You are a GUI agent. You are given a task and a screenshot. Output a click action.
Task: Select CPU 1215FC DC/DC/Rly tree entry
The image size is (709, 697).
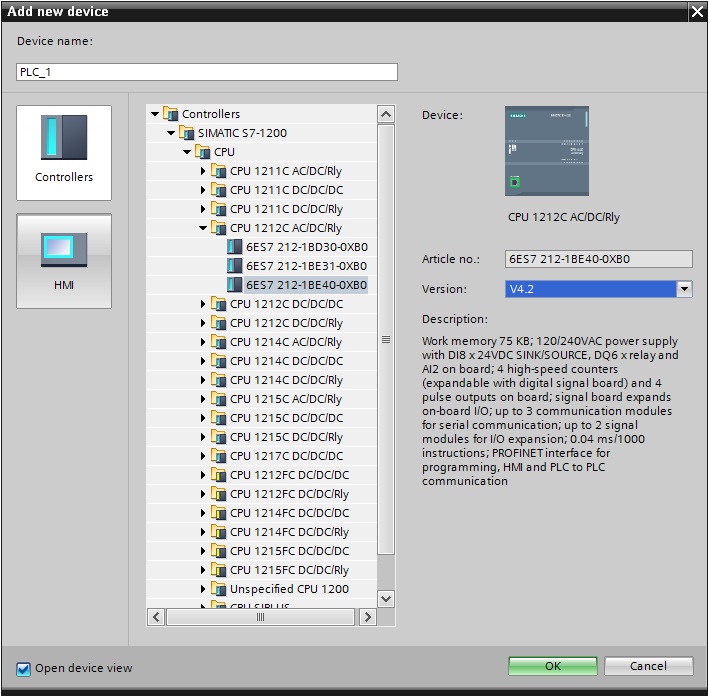[x=288, y=570]
